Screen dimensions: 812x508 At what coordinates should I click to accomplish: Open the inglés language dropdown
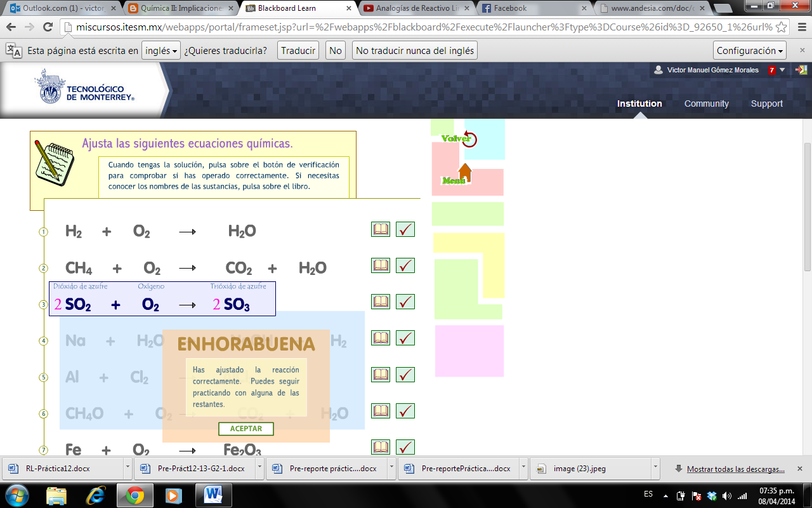pyautogui.click(x=160, y=50)
